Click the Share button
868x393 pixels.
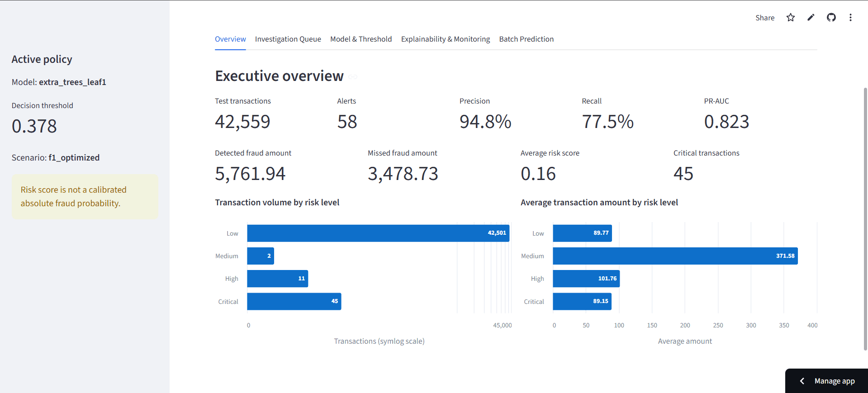tap(765, 18)
